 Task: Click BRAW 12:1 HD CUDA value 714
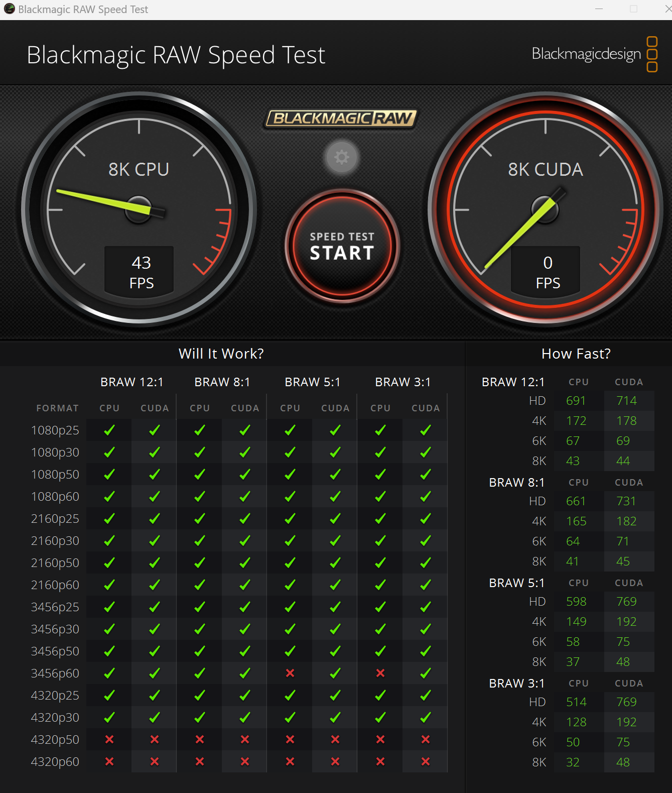626,401
